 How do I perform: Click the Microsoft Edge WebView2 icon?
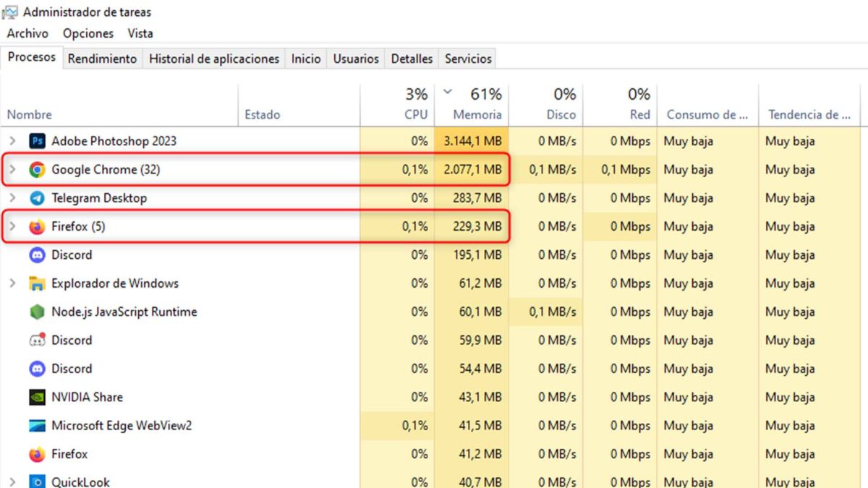[37, 426]
